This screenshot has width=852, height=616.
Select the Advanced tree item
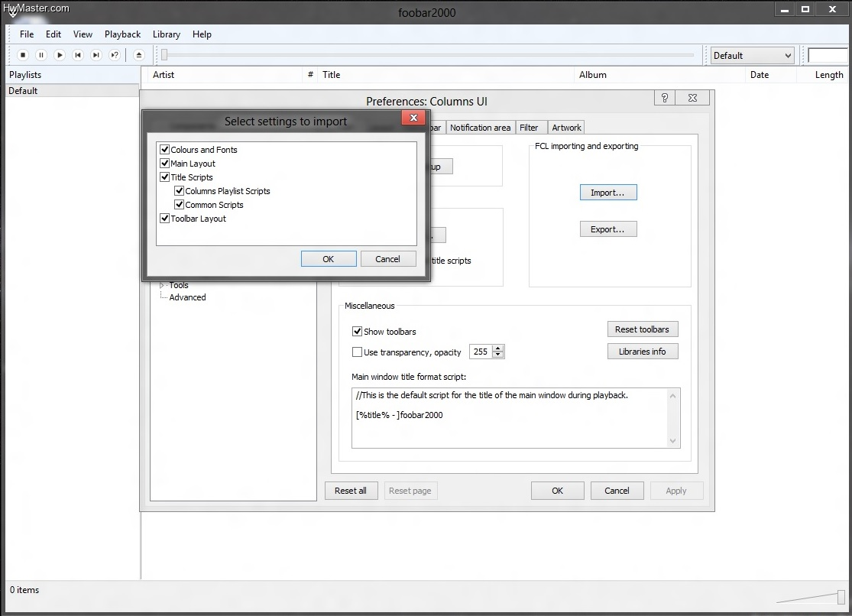(187, 297)
